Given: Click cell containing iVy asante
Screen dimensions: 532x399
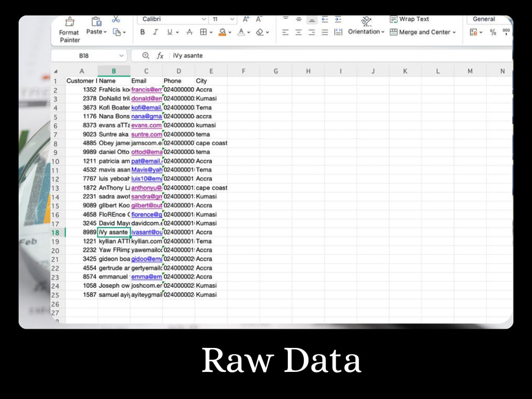Looking at the screenshot, I should [x=114, y=232].
